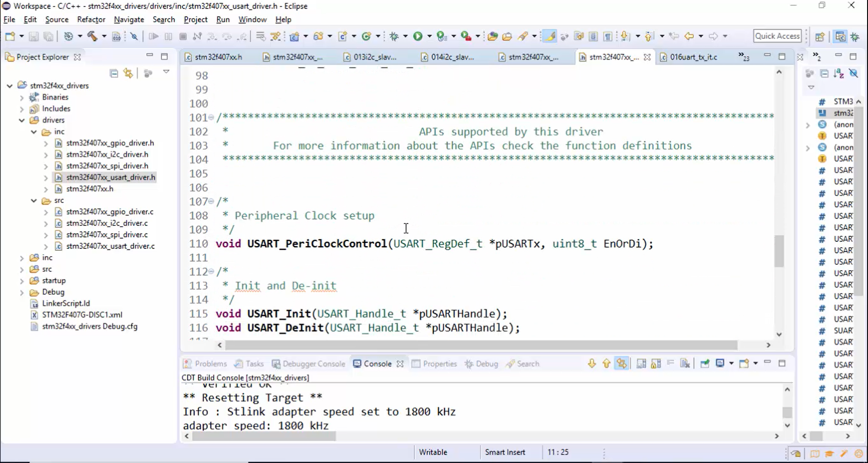This screenshot has height=463, width=868.
Task: Select stm32f407xx_usart_driver.c in src folder
Action: tap(110, 246)
